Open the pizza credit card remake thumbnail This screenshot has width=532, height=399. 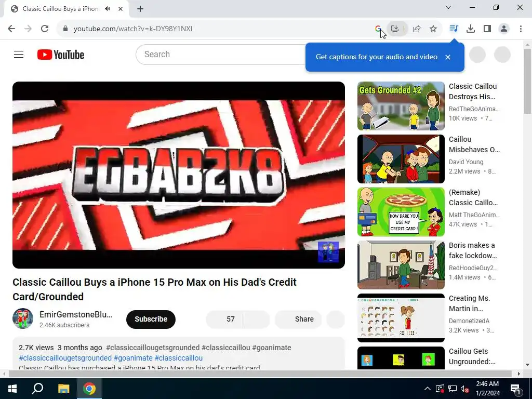[x=401, y=212]
